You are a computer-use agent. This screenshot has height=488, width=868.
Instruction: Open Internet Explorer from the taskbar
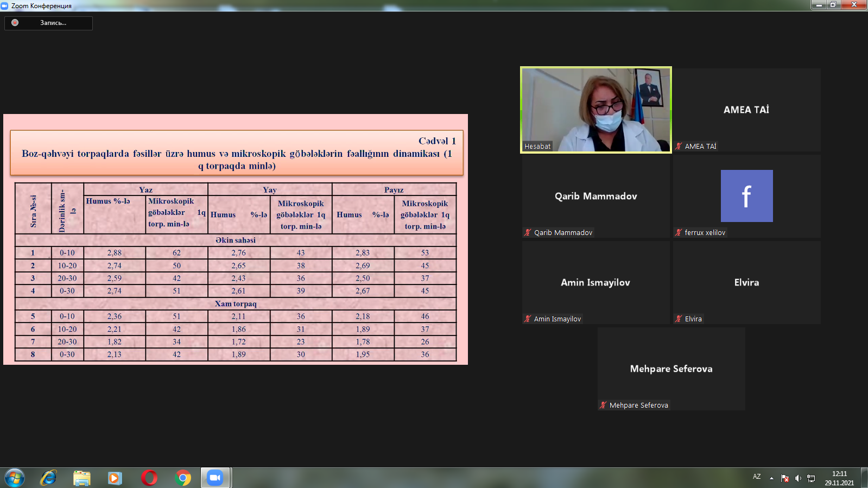48,478
